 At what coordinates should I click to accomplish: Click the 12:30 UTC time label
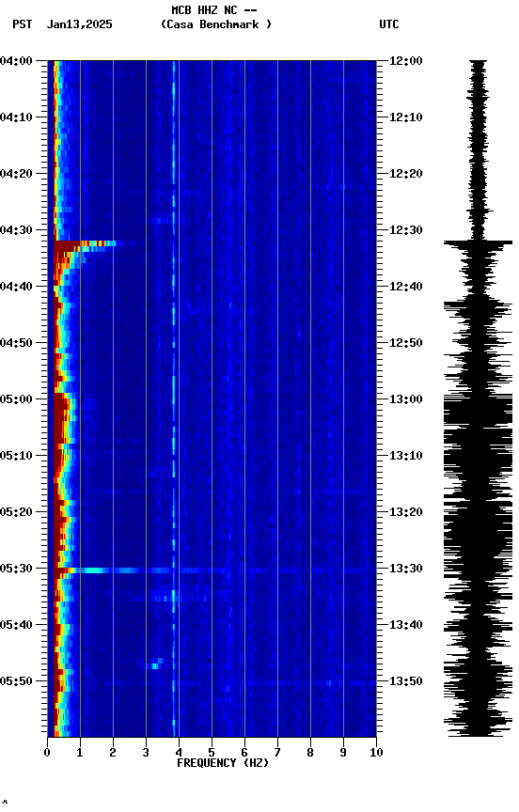point(406,230)
